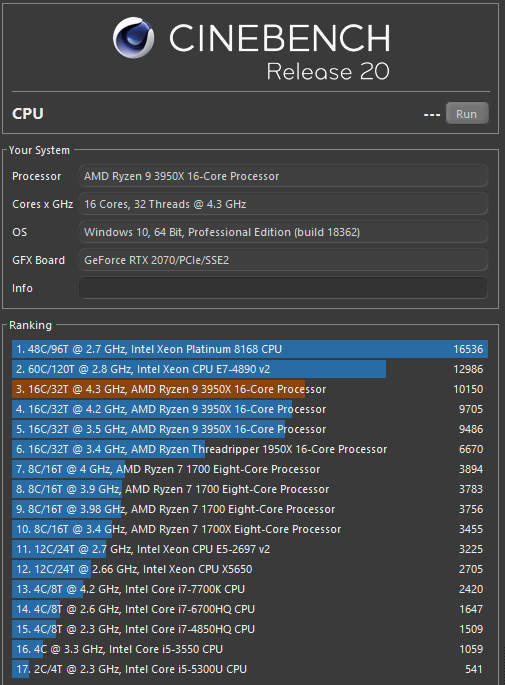505x685 pixels.
Task: Select ranking row 5 Ryzen 9 3950X at 3.5 GHz
Action: coord(250,429)
